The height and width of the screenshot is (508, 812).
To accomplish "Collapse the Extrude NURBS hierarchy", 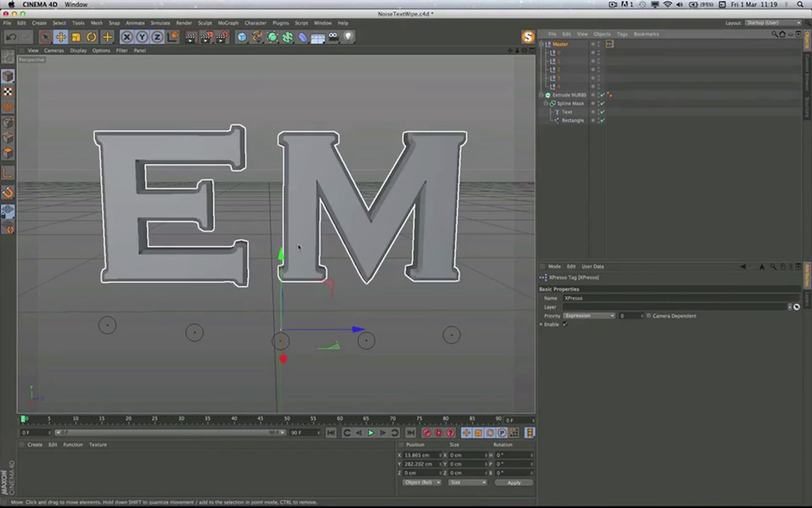I will 541,95.
